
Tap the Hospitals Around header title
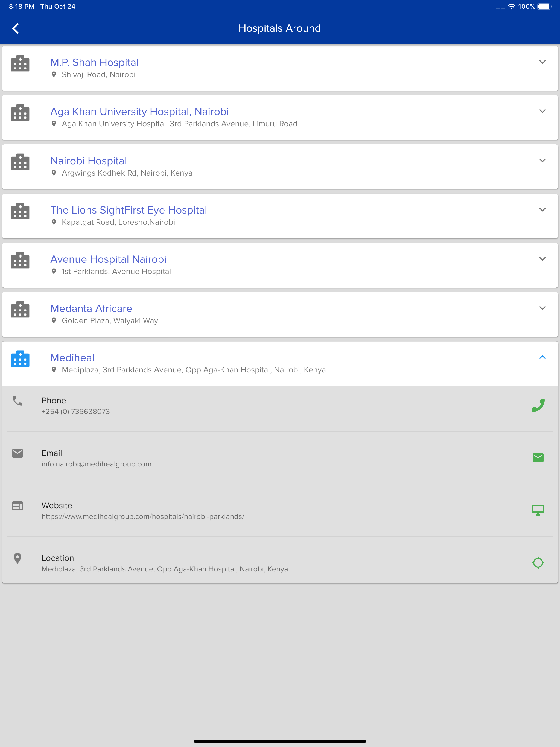pos(280,28)
